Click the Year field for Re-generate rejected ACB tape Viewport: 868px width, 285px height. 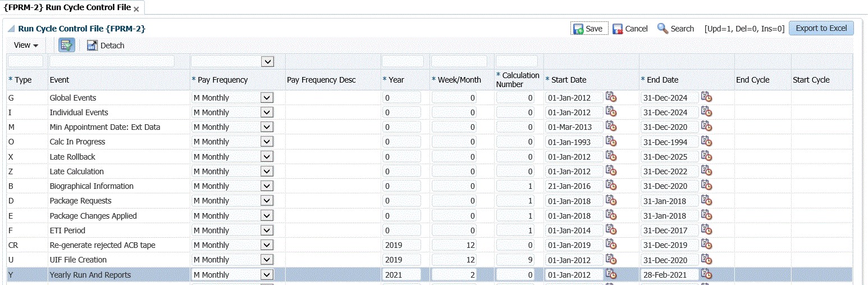tap(401, 245)
